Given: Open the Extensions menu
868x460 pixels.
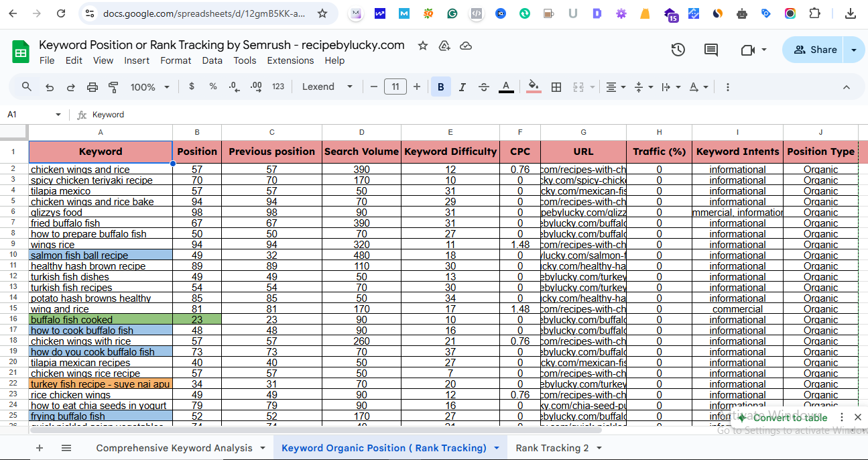Looking at the screenshot, I should pos(290,60).
